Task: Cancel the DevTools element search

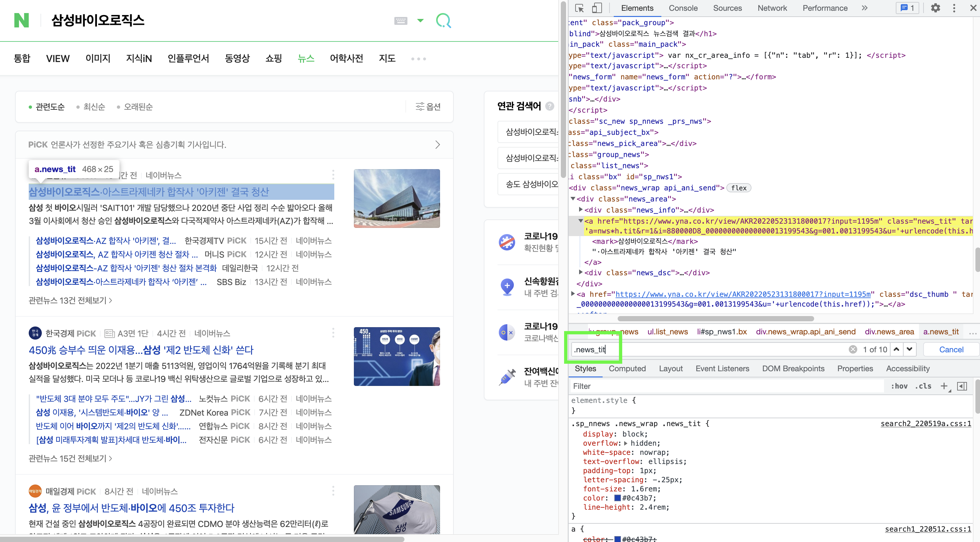Action: [951, 349]
